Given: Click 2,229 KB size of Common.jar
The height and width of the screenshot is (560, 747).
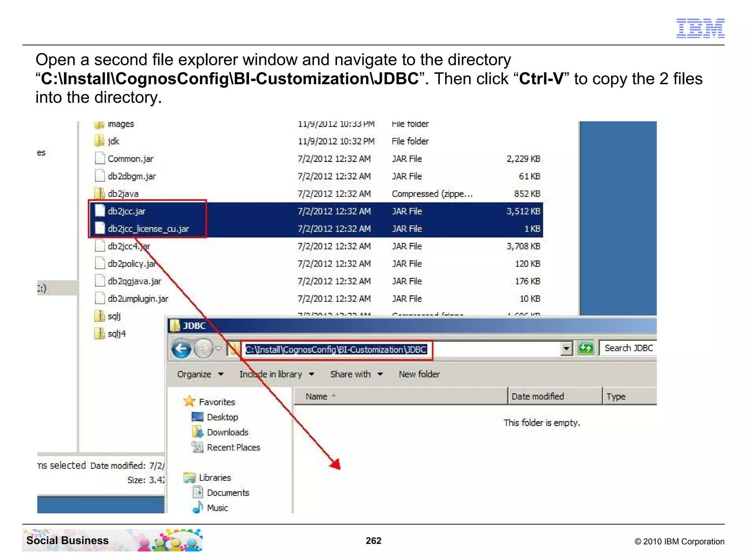Looking at the screenshot, I should pos(523,159).
